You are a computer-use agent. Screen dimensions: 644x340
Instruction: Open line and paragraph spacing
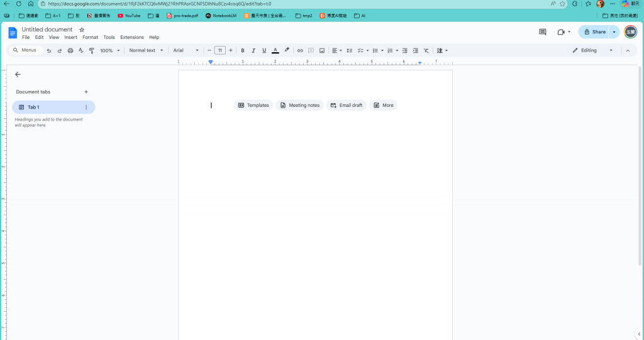click(350, 50)
